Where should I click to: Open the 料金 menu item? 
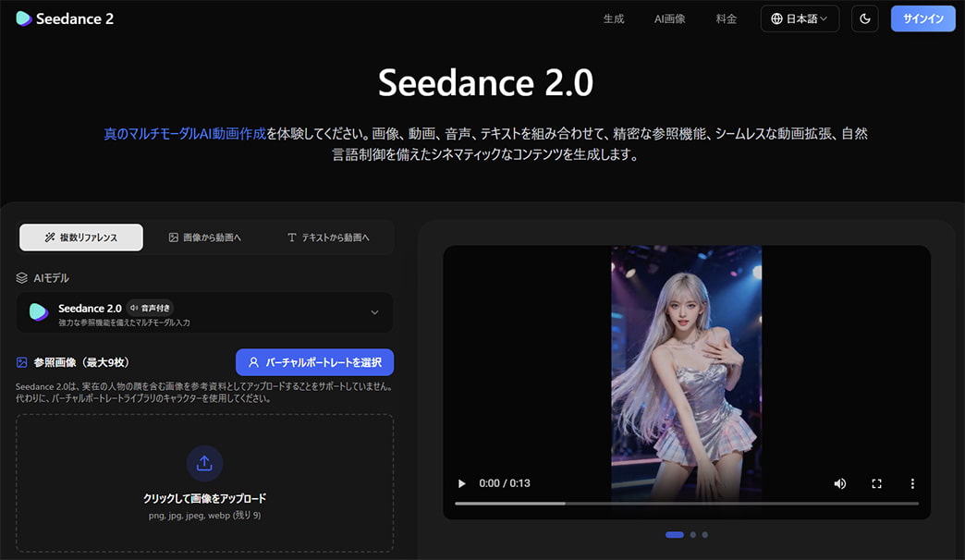727,18
